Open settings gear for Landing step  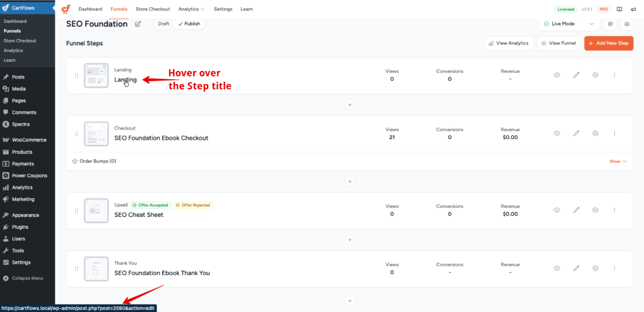(x=595, y=75)
